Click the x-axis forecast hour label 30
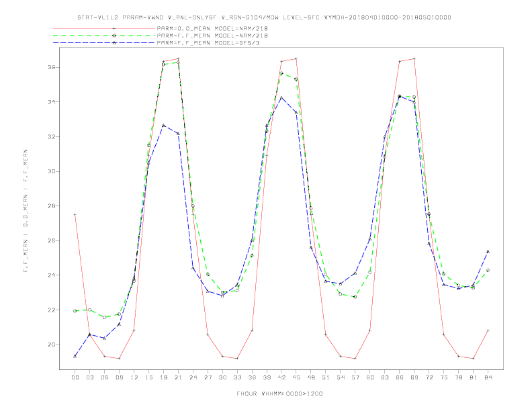 (222, 377)
